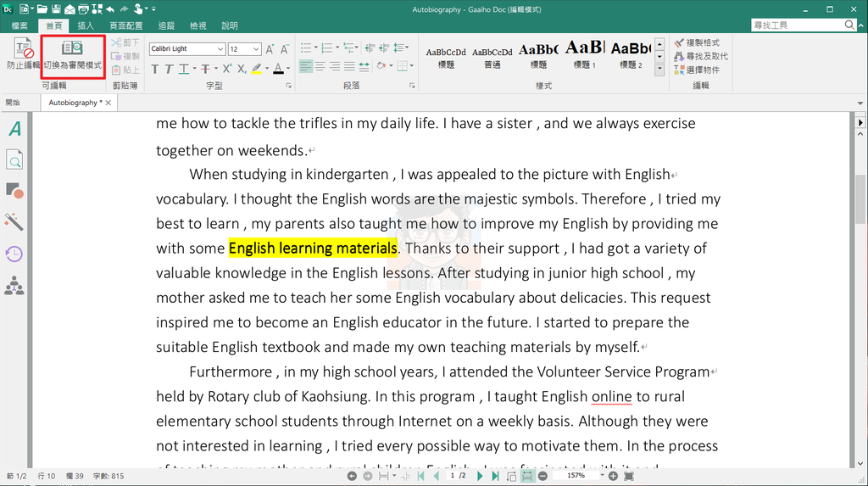Image resolution: width=868 pixels, height=486 pixels.
Task: Click 選擇物件 select objects
Action: (698, 70)
